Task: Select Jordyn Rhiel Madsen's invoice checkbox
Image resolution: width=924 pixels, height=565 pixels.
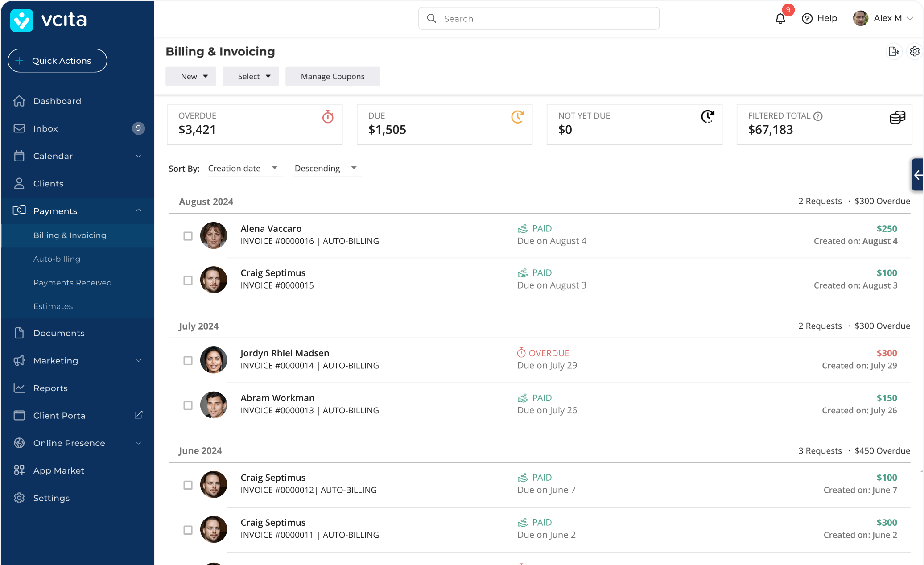Action: coord(188,360)
